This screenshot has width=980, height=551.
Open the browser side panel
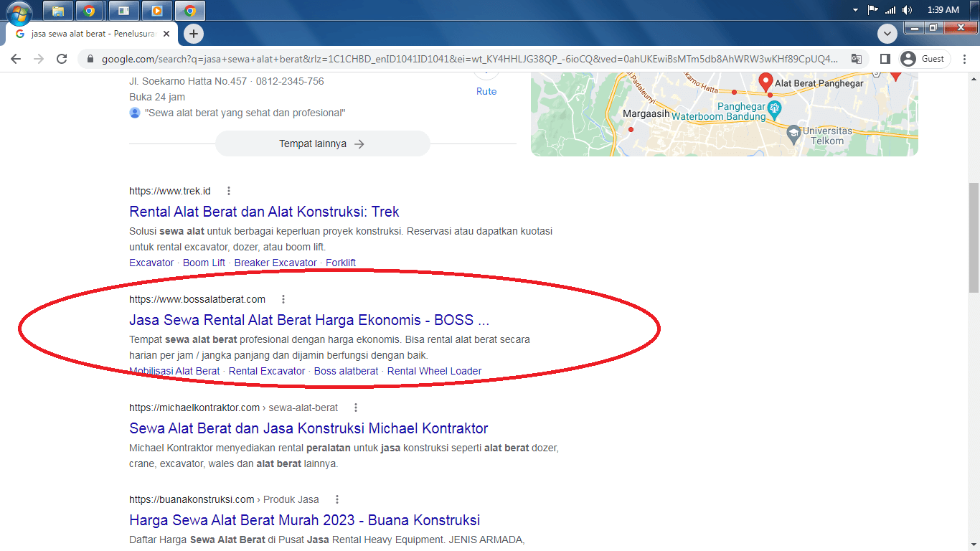885,59
